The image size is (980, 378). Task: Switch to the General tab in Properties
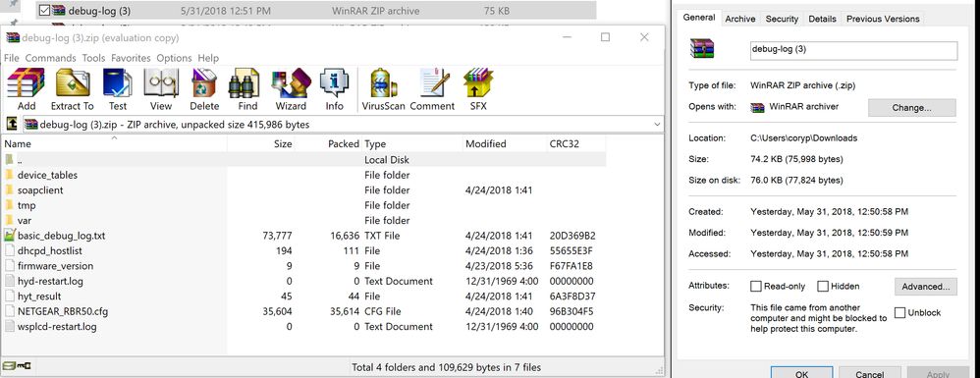tap(699, 18)
